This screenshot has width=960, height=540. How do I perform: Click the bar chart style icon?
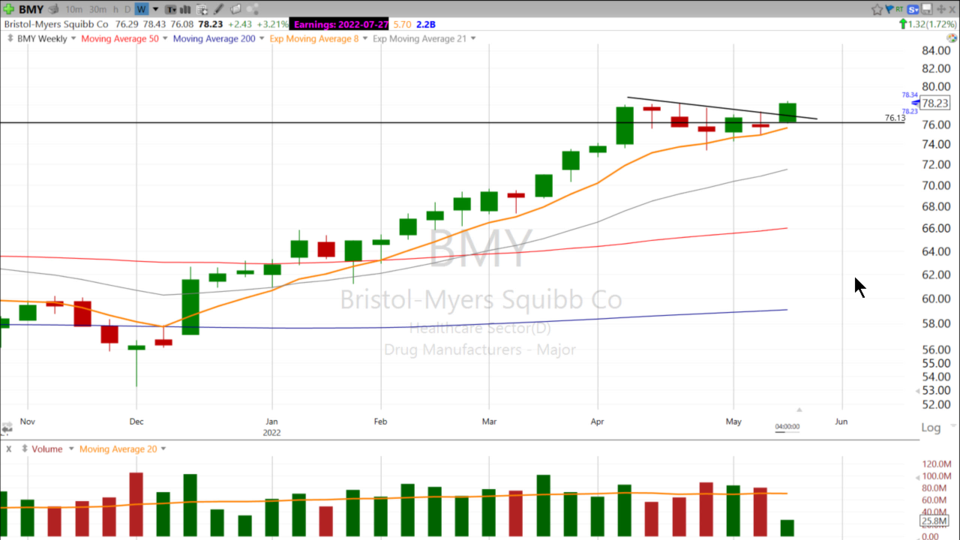click(x=185, y=9)
